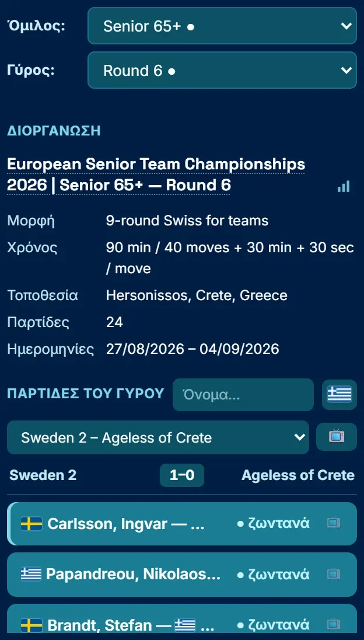This screenshot has width=364, height=640.
Task: Expand the Sweden 2 – Ageless of Crete selector
Action: (x=157, y=437)
